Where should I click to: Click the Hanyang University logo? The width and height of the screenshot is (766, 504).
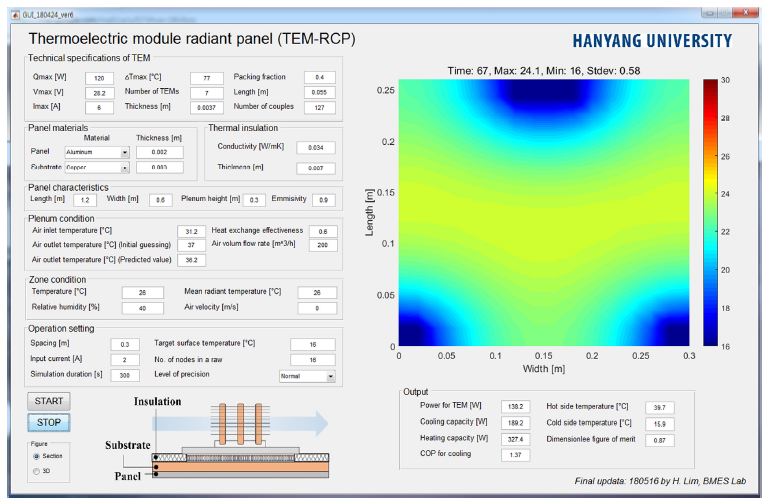click(652, 41)
